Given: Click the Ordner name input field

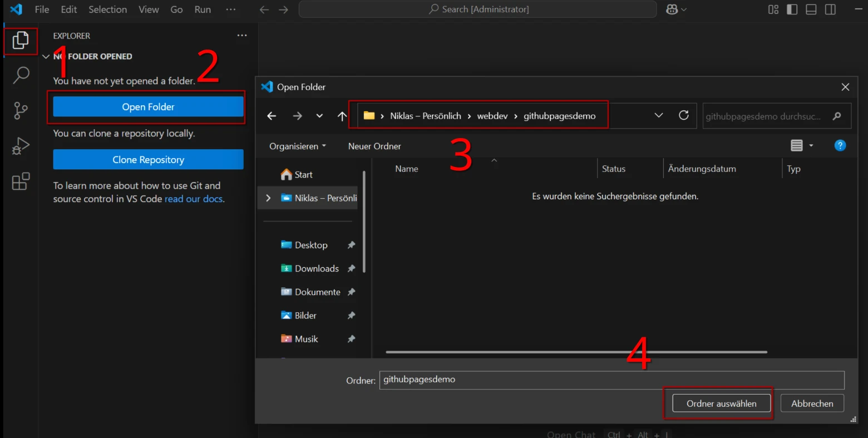Looking at the screenshot, I should point(611,380).
